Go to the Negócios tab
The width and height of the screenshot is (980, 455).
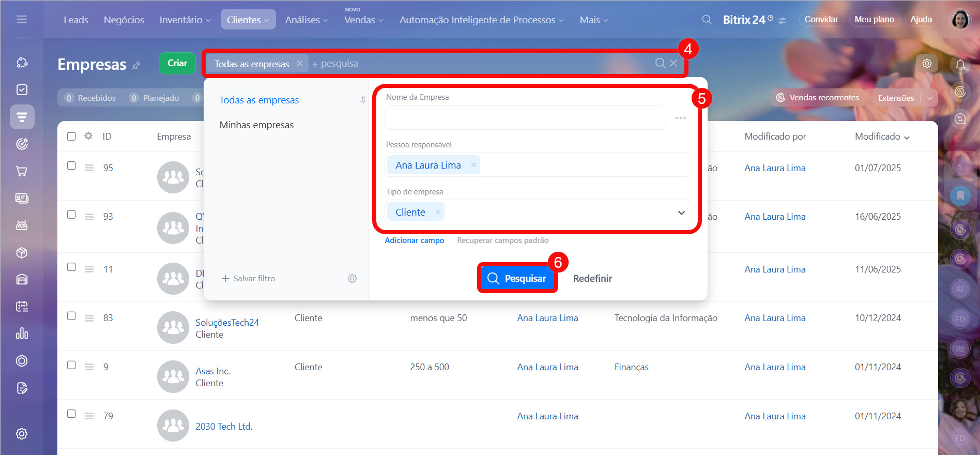[124, 20]
